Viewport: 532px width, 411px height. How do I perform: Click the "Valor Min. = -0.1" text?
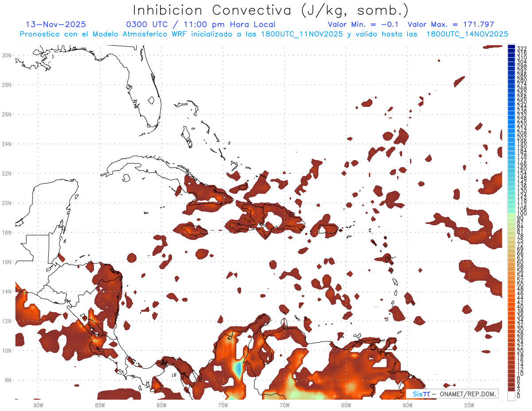(x=363, y=24)
